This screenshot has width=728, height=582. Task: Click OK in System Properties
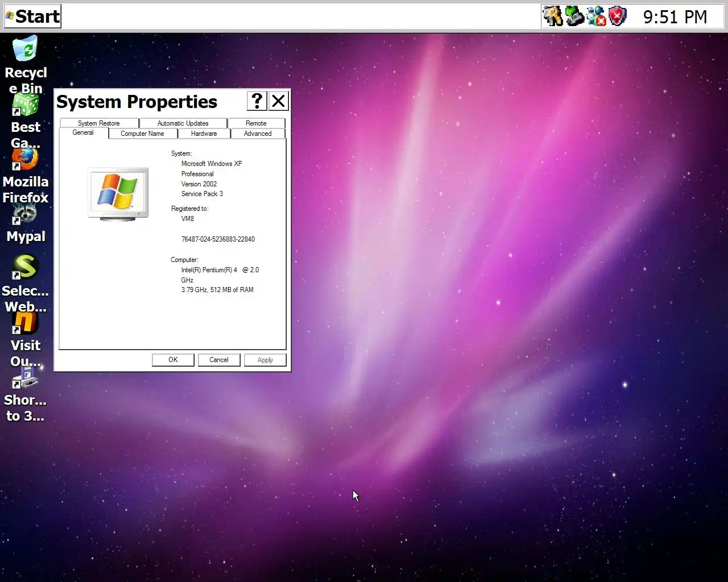click(x=173, y=360)
